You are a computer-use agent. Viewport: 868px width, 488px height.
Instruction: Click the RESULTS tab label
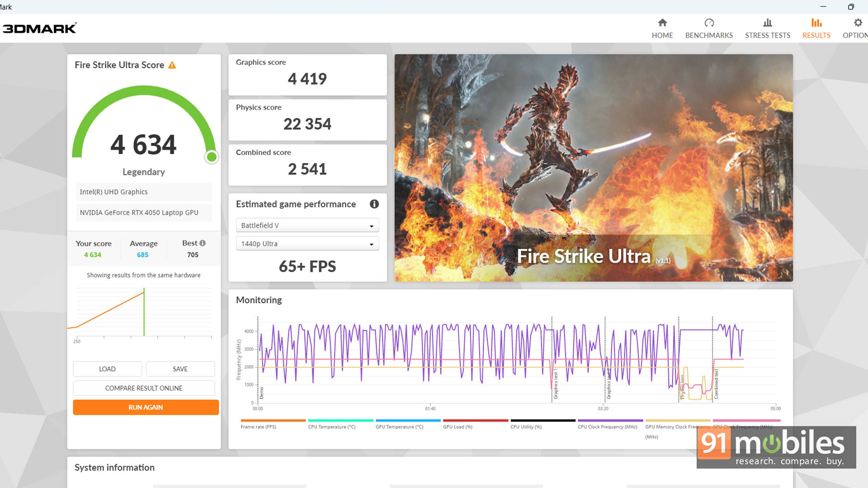pos(816,35)
